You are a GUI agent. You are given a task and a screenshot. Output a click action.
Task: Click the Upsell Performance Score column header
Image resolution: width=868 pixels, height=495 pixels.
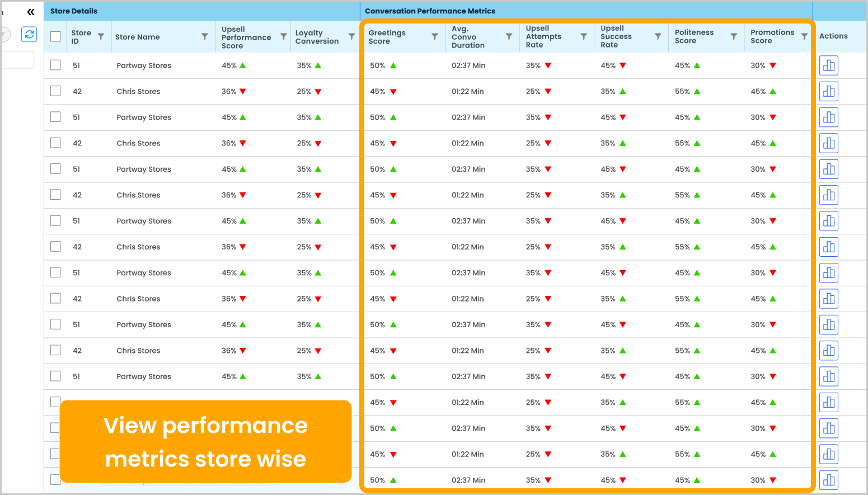point(246,37)
